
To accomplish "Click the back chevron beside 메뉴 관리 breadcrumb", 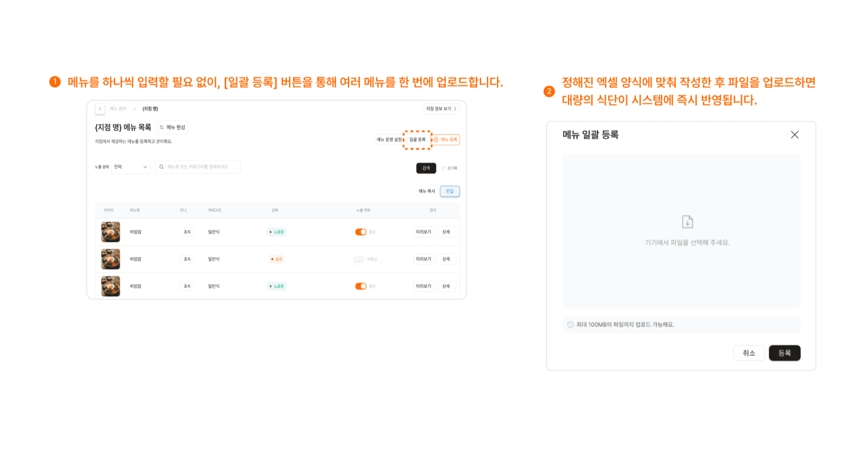I will tap(100, 109).
